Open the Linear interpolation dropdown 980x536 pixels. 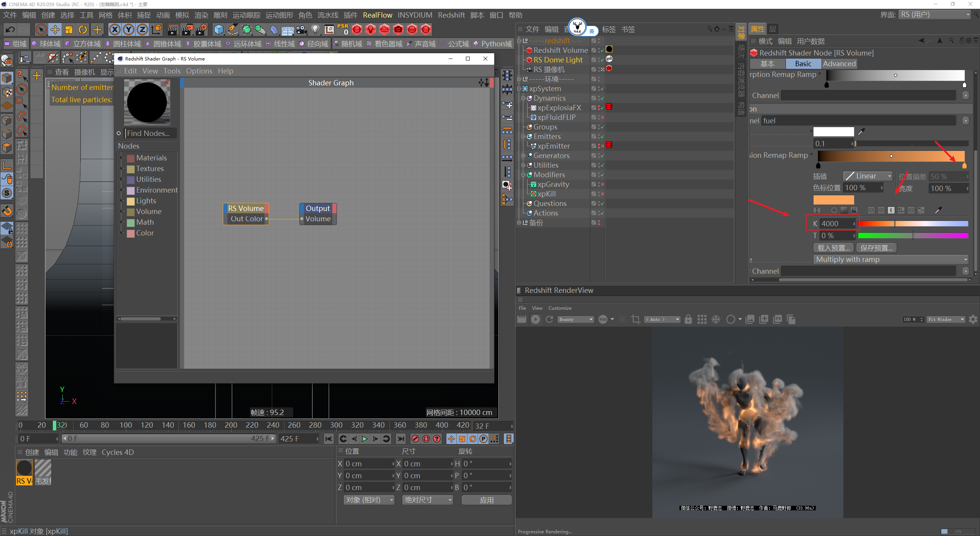tap(867, 176)
